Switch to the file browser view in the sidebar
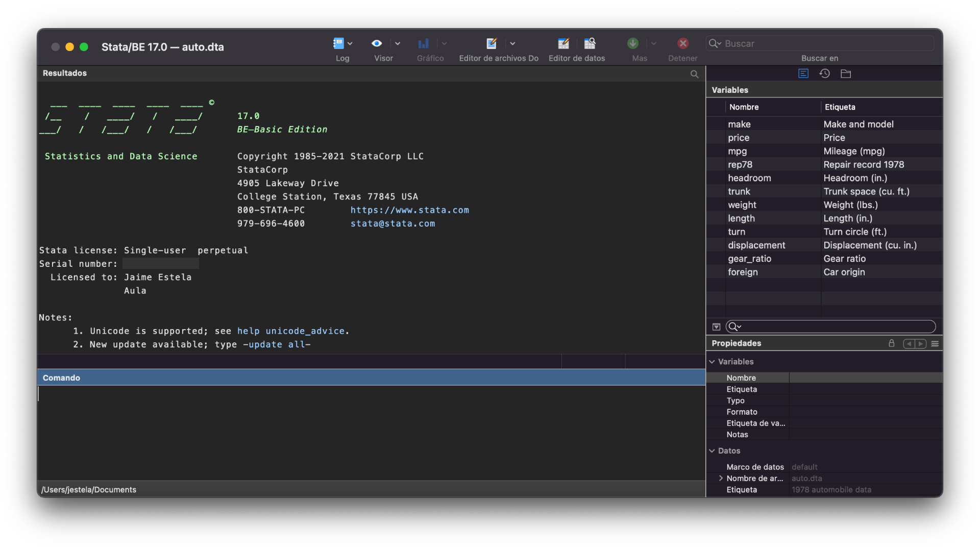This screenshot has width=980, height=551. tap(846, 73)
